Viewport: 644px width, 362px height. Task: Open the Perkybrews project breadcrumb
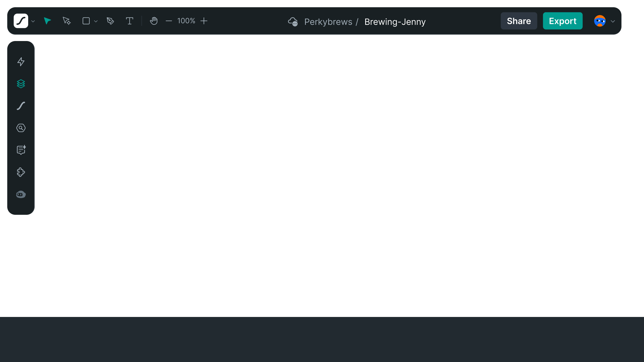328,22
